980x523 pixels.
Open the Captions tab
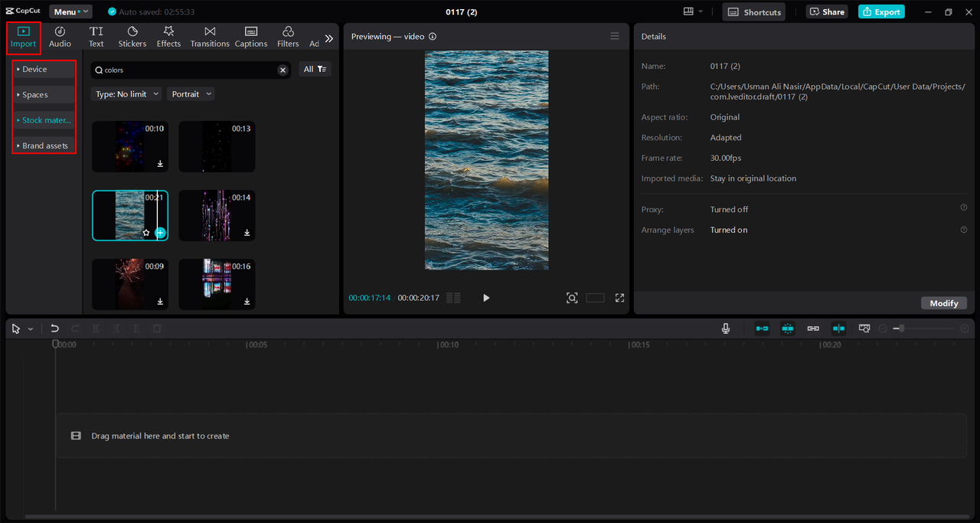(251, 37)
